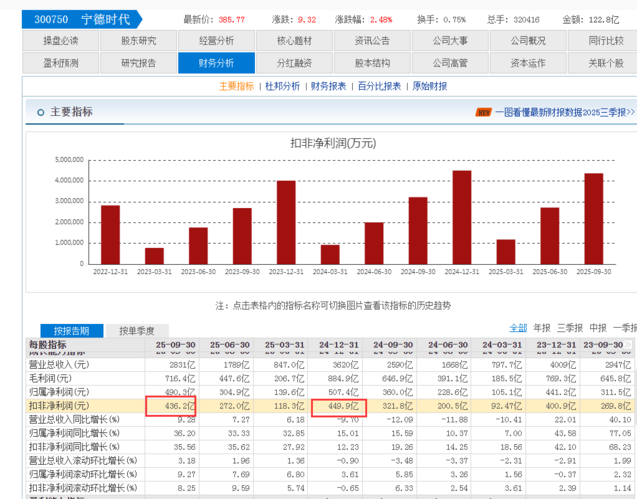Click the 23-12-31 column header
The width and height of the screenshot is (637, 499).
pyautogui.click(x=556, y=345)
